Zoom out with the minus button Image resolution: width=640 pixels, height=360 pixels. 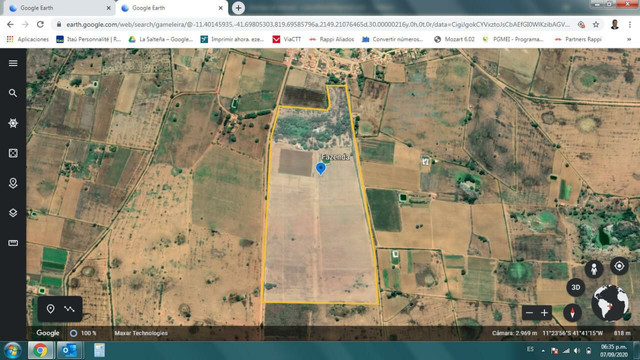click(x=529, y=313)
